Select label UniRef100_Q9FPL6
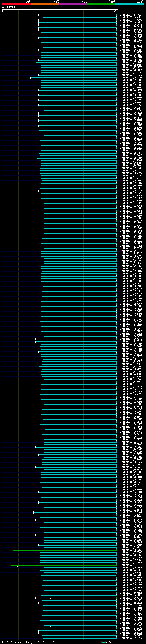The width and height of the screenshot is (146, 644). (x=131, y=40)
